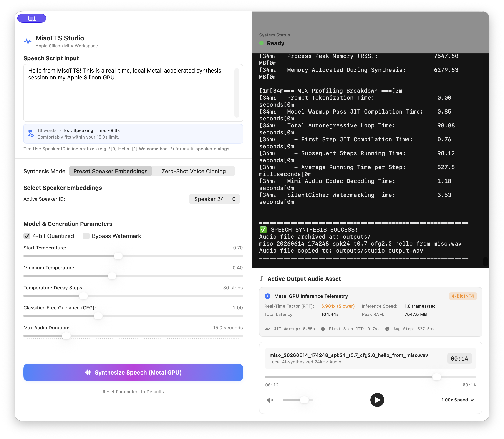Click the 00:14 duration badge
504x439 pixels.
pos(459,359)
